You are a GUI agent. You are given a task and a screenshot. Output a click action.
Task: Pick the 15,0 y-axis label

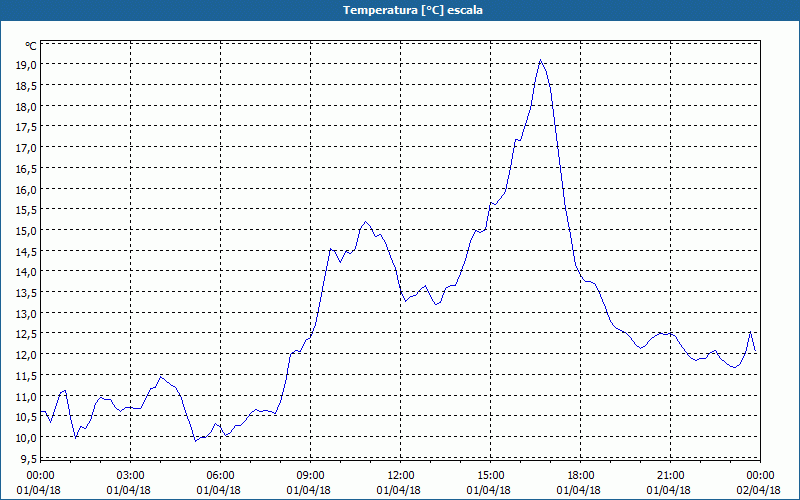[x=26, y=231]
